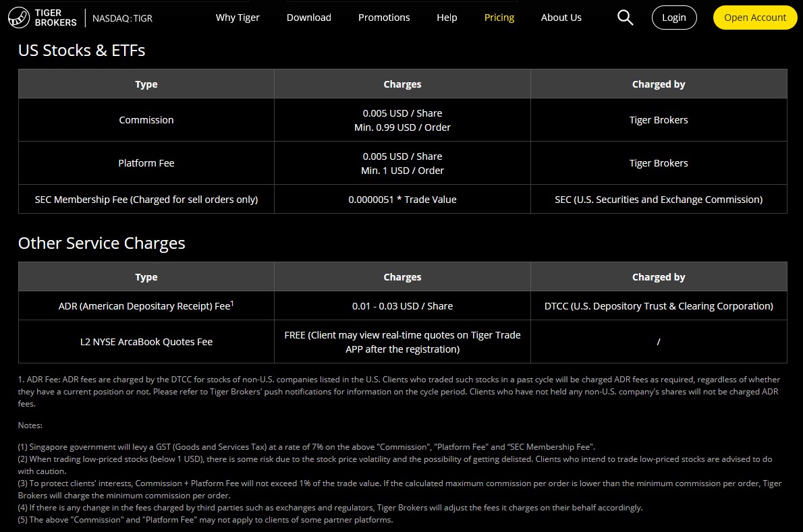Click the Login button

(674, 18)
